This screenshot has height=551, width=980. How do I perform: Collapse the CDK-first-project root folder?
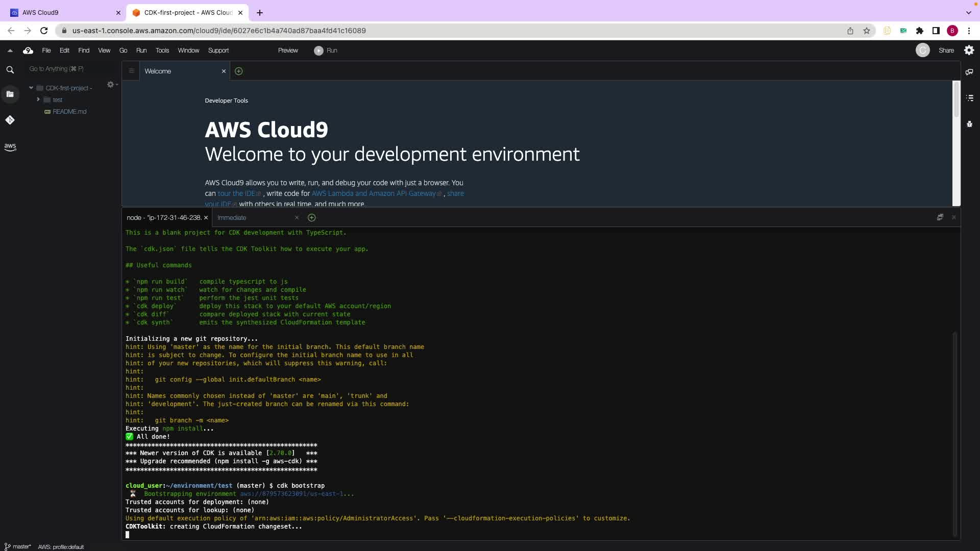point(31,88)
